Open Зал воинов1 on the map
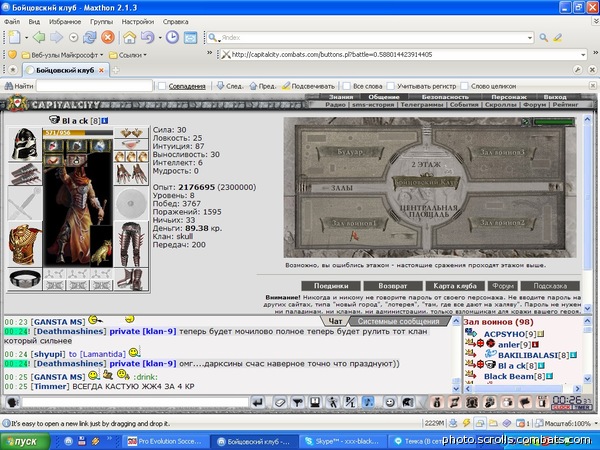Viewport: 600px width, 450px height. coord(354,223)
